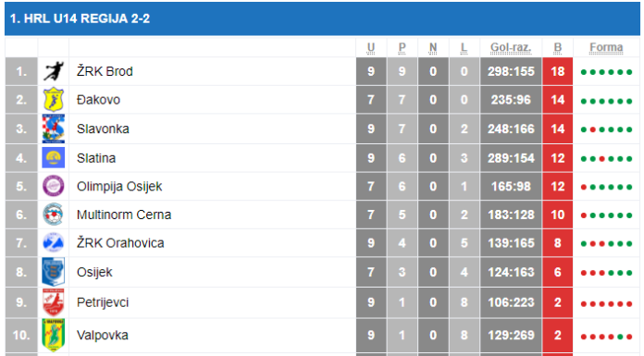Click the ŽRK Brod handball player logo

(54, 71)
